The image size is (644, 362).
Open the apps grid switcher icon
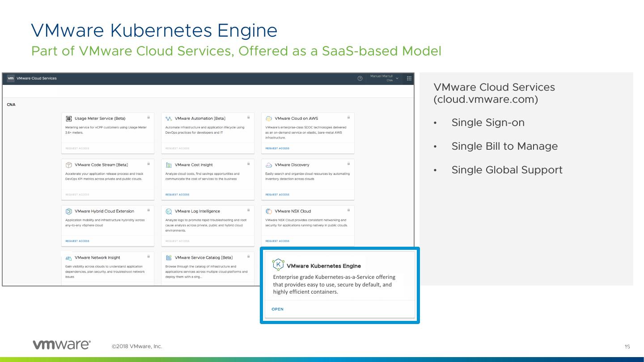[x=409, y=79]
